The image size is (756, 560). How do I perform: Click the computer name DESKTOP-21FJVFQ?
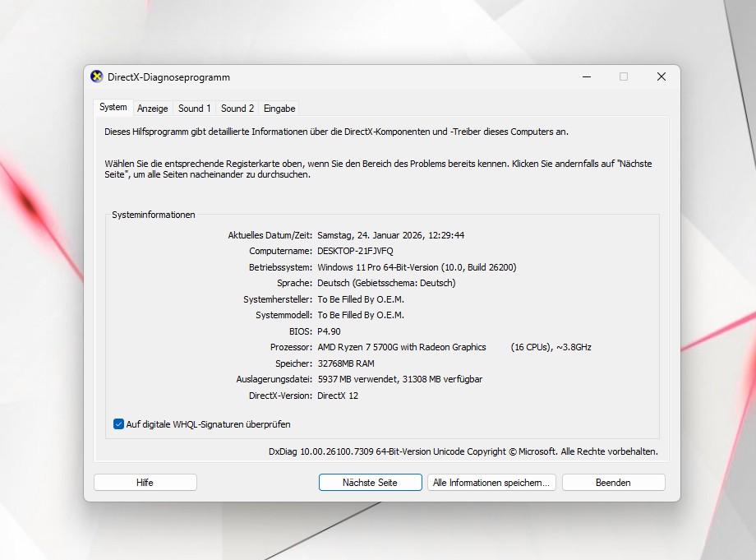[x=355, y=251]
